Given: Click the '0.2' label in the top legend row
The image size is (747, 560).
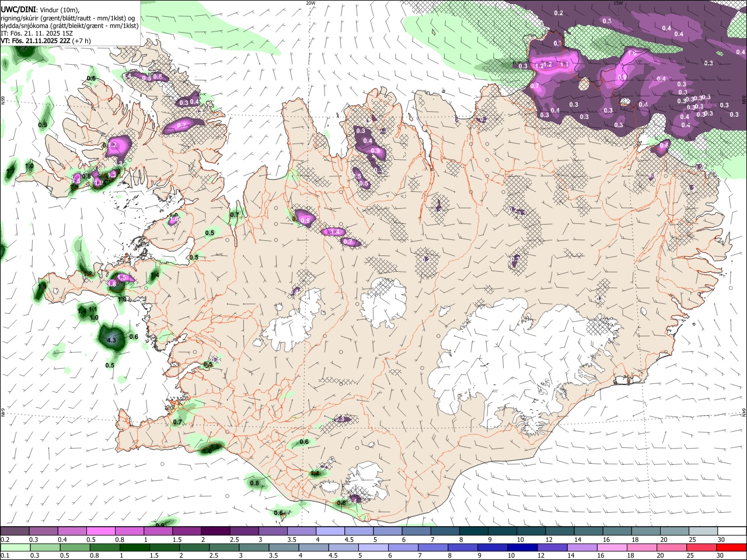Looking at the screenshot, I should click(5, 540).
